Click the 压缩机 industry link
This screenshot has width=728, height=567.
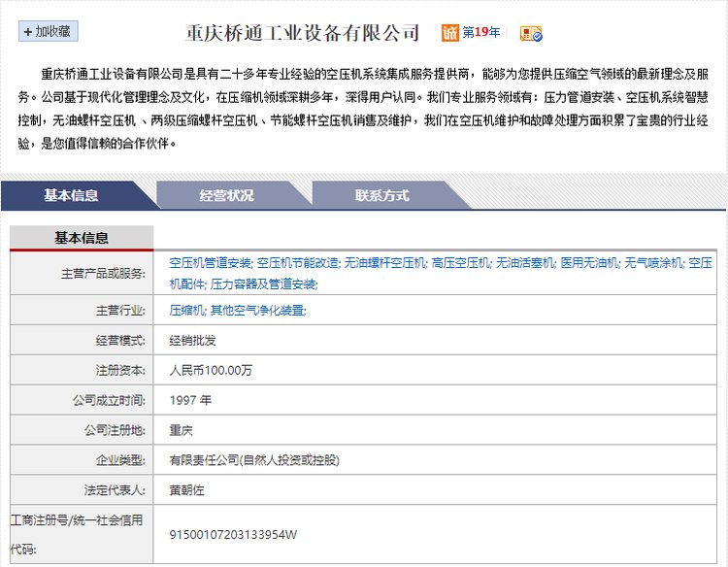point(186,310)
